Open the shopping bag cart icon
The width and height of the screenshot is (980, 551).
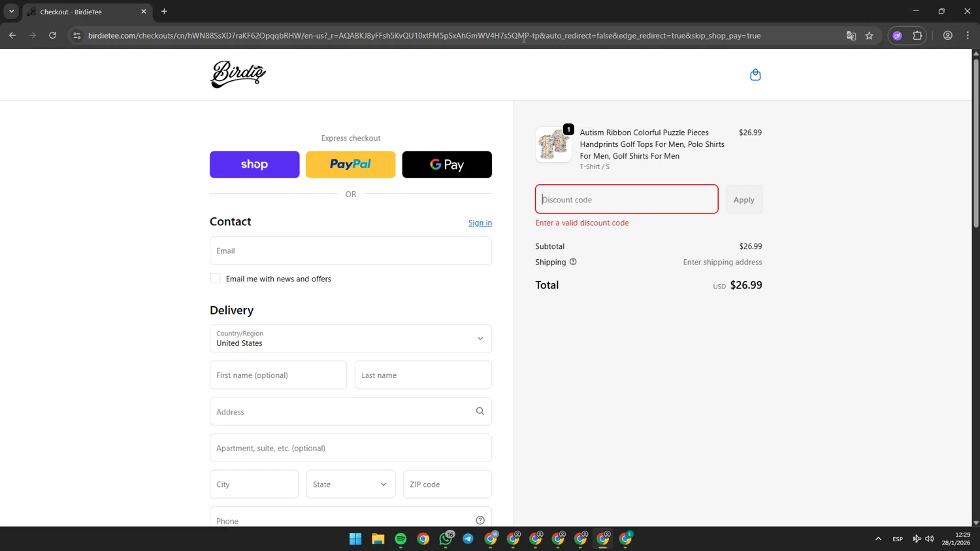pos(755,74)
